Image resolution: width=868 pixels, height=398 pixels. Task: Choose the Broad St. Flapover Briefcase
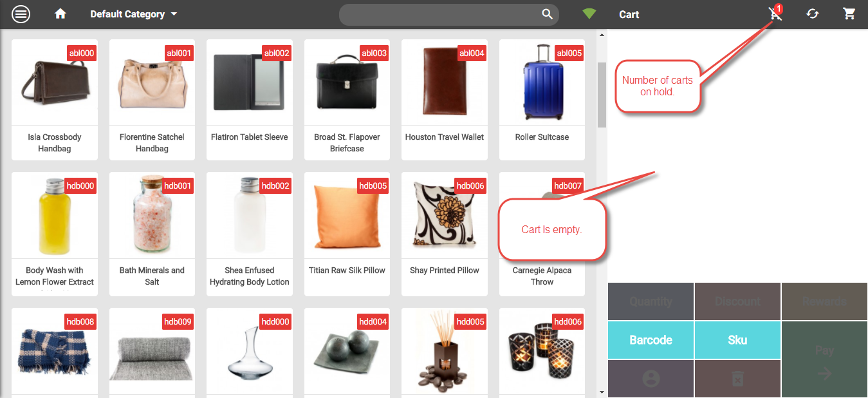(x=347, y=100)
